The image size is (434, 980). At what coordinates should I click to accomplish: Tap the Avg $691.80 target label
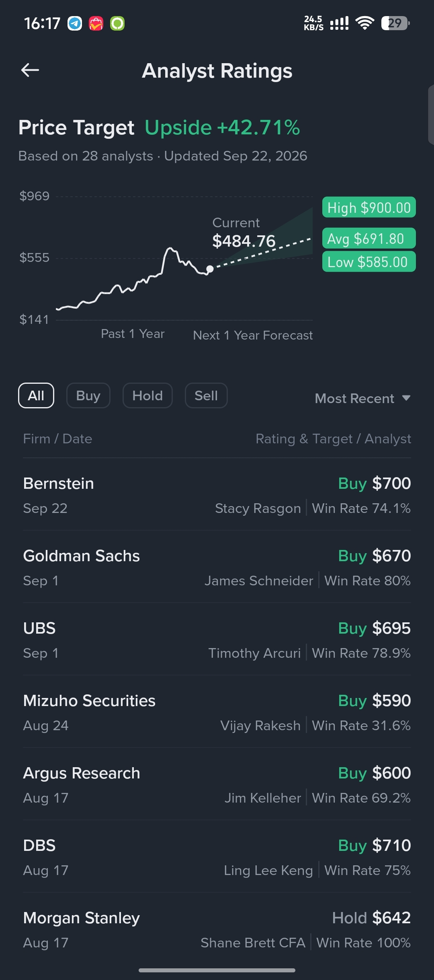click(369, 238)
